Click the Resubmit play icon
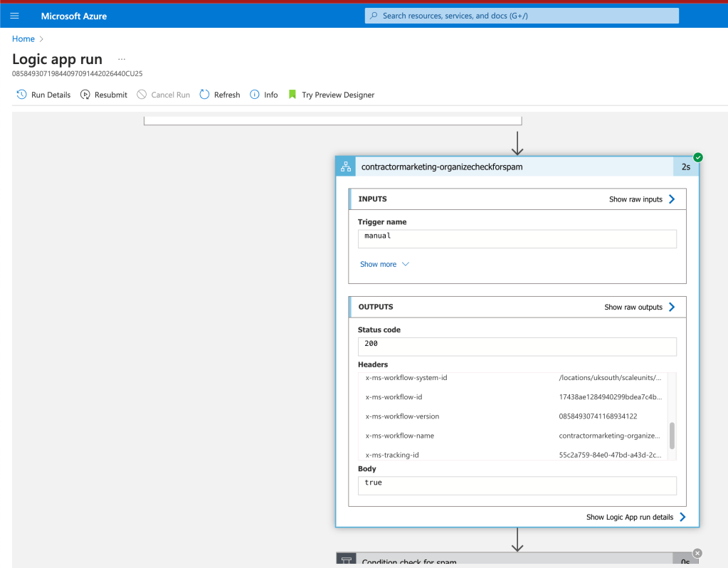This screenshot has width=728, height=568. pos(85,94)
